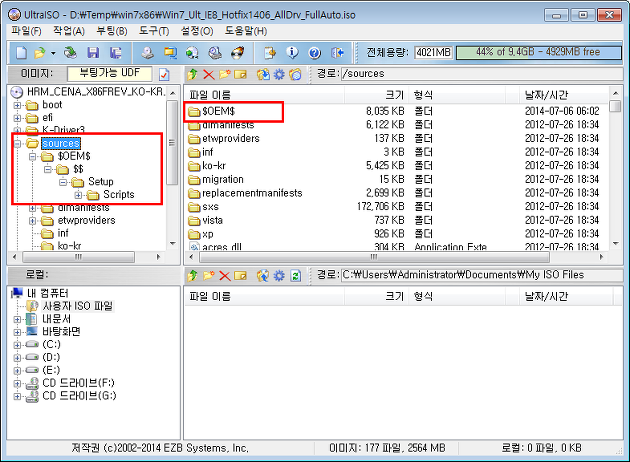Select the sxs folder in file list

tap(204, 207)
